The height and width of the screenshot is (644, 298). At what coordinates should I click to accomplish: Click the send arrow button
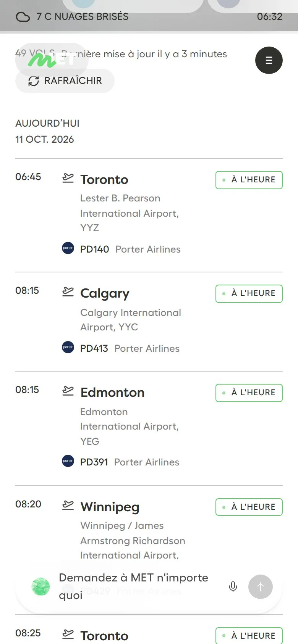[x=261, y=587]
